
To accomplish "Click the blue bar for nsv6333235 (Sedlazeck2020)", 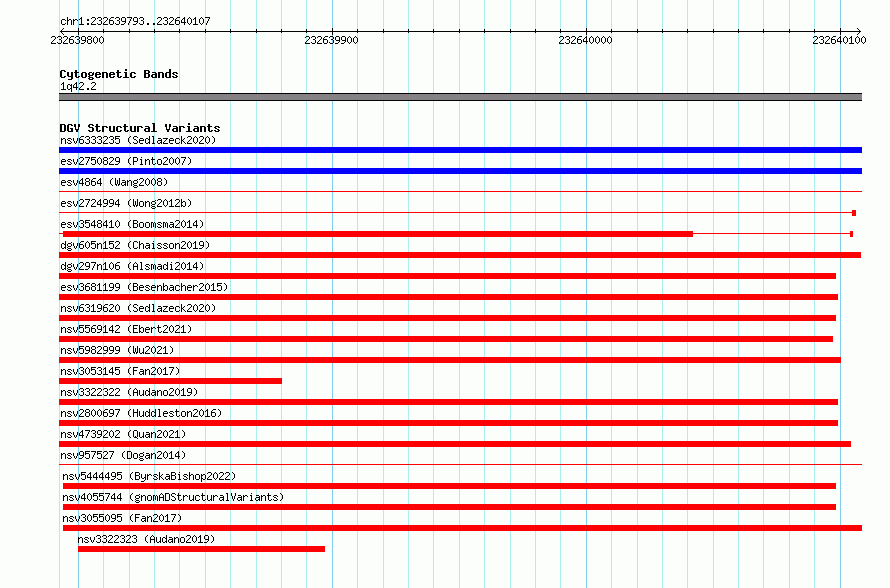I will (x=460, y=150).
